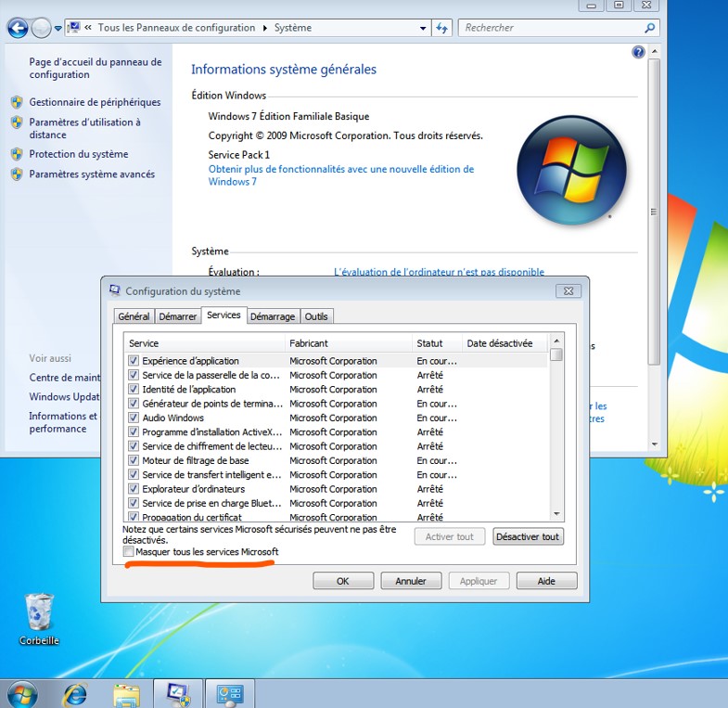This screenshot has width=728, height=708.
Task: Sort by the Fabricant column header
Action: [x=348, y=343]
